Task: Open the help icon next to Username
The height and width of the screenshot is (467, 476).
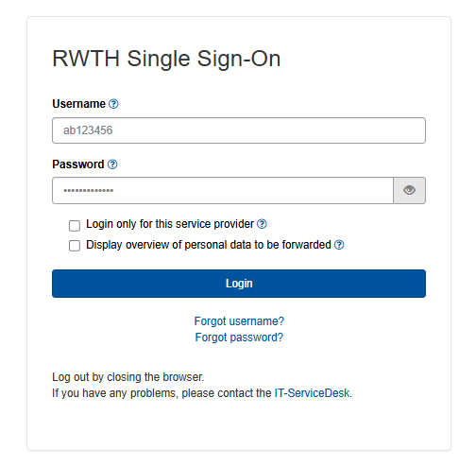Action: tap(113, 104)
